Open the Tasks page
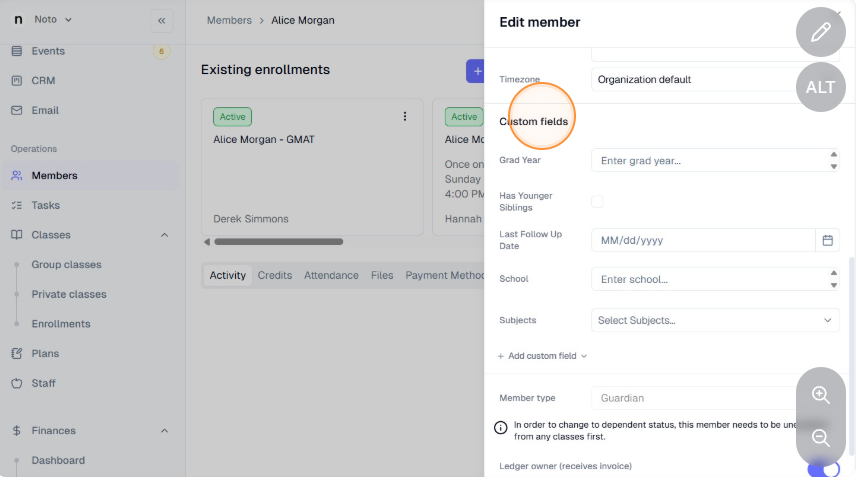The height and width of the screenshot is (486, 858). pos(45,205)
